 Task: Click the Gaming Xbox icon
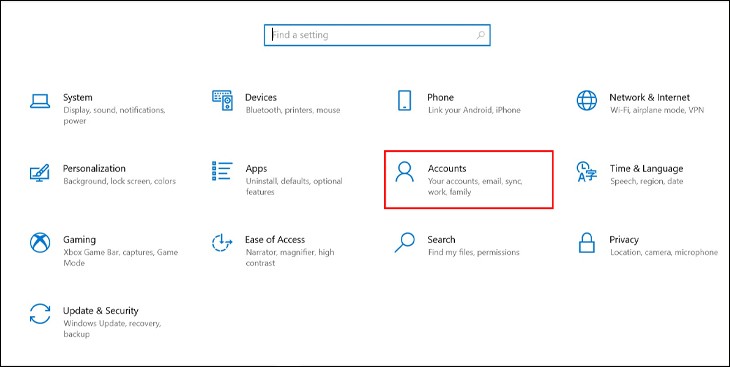[40, 243]
